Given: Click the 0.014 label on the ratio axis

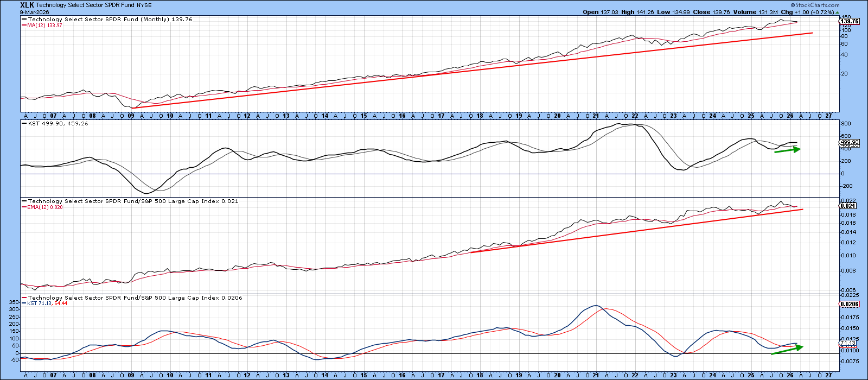Looking at the screenshot, I should (848, 232).
